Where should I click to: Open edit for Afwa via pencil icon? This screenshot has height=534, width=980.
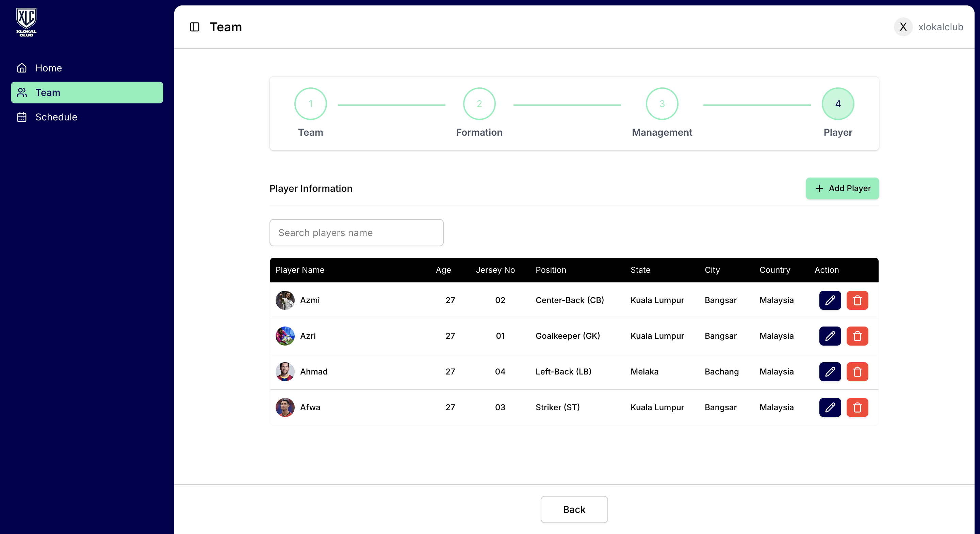pyautogui.click(x=830, y=407)
